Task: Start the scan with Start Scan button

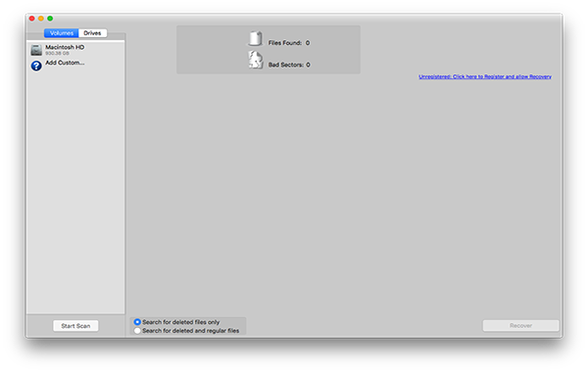Action: [75, 326]
